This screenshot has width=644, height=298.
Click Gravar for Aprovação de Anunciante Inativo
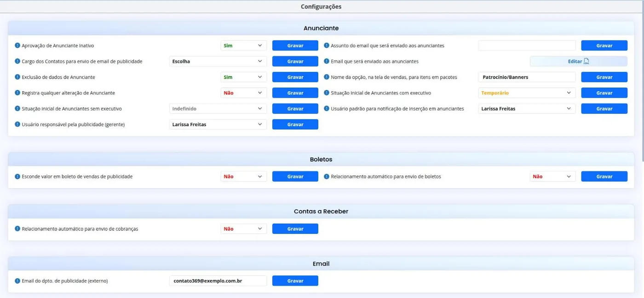click(x=295, y=46)
